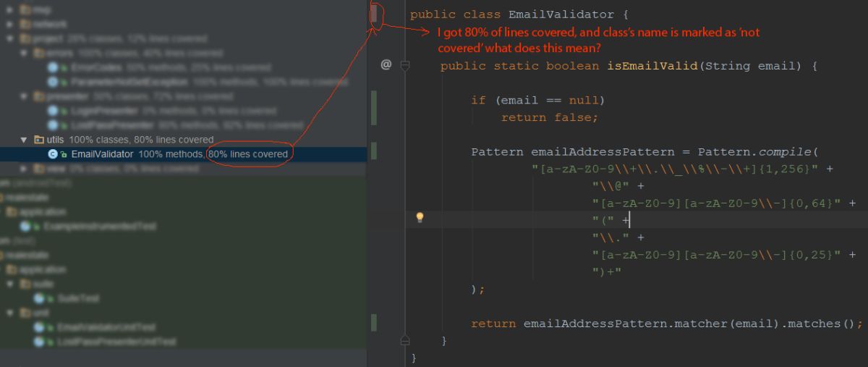Screen dimensions: 868x367
Task: Click the errors package folder icon
Action: (39, 53)
